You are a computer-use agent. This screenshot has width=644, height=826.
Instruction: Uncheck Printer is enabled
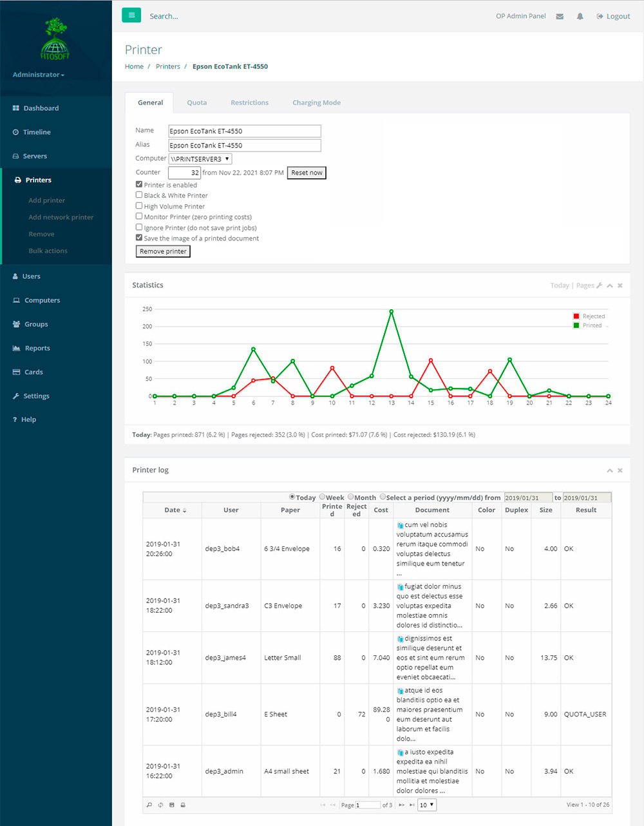[x=139, y=184]
